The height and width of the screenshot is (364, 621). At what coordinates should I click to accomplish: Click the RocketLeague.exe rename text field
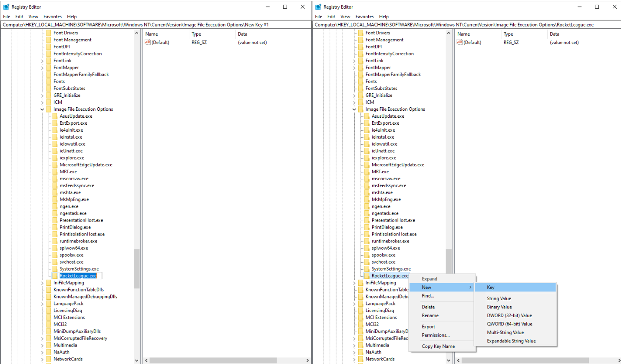pos(80,276)
